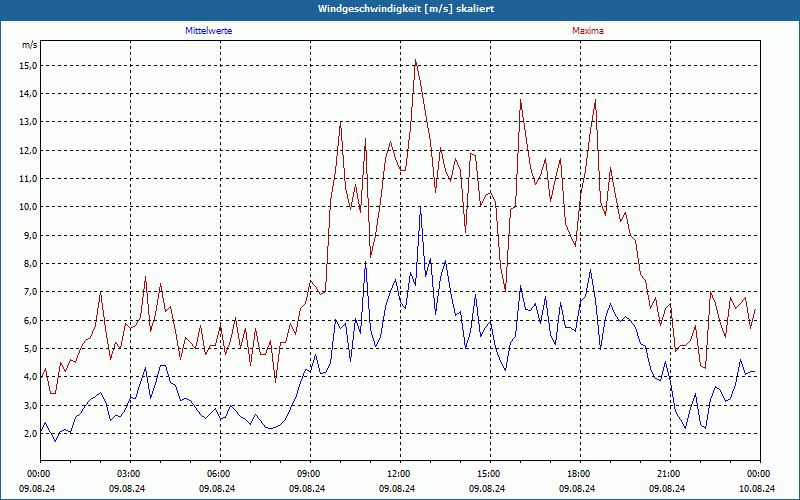The height and width of the screenshot is (500, 800).
Task: Click the '5,0' y-axis value
Action: pyautogui.click(x=30, y=348)
